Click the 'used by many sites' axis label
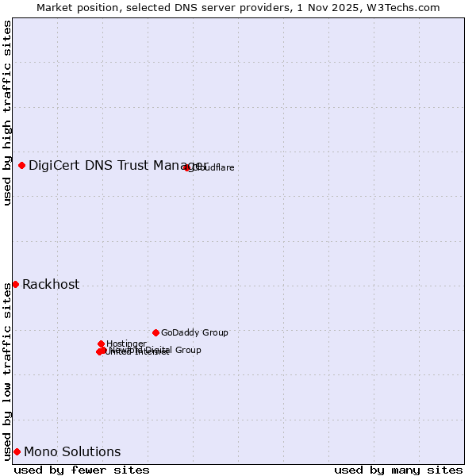Viewport: 476px width, 476px height. [x=398, y=470]
